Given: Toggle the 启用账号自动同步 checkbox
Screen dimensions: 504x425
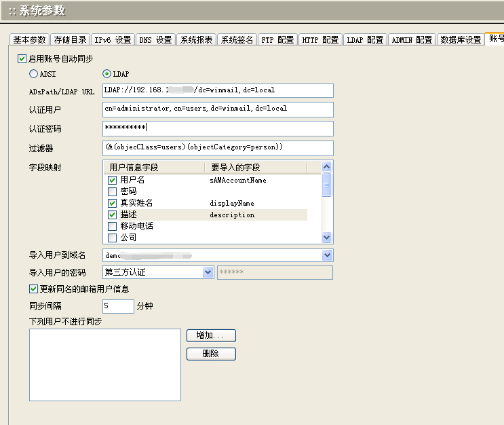Looking at the screenshot, I should 22,59.
